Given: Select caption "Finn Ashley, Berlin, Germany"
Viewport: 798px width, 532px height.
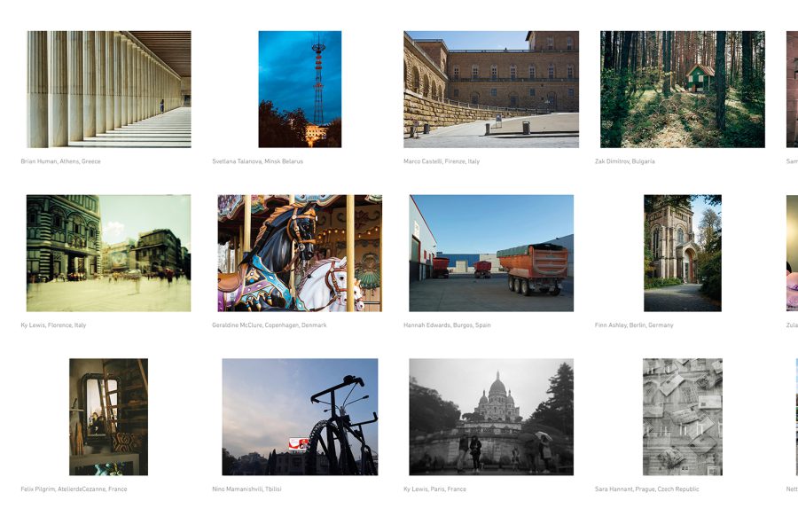Looking at the screenshot, I should tap(634, 325).
